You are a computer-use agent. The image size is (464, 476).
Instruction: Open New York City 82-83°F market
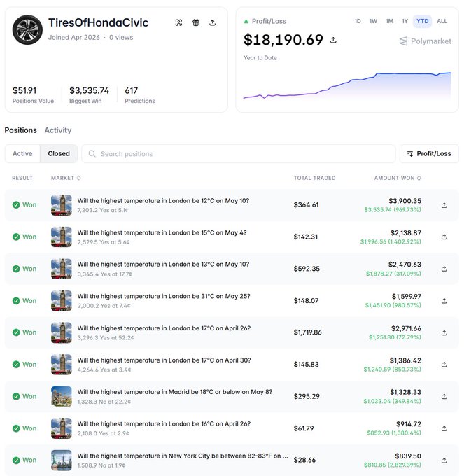183,456
